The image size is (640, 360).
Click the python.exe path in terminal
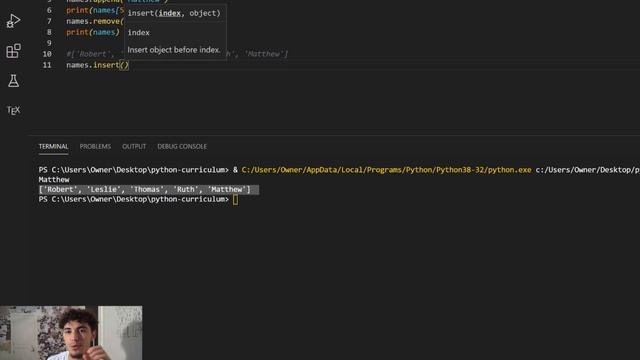pyautogui.click(x=387, y=170)
